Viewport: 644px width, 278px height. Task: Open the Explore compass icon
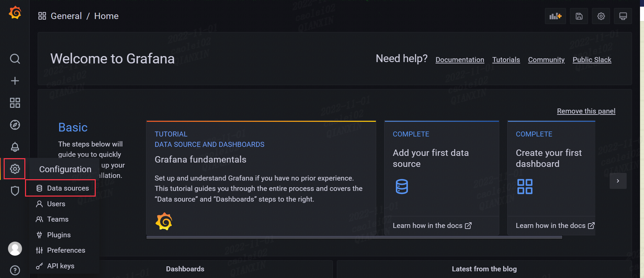coord(15,125)
